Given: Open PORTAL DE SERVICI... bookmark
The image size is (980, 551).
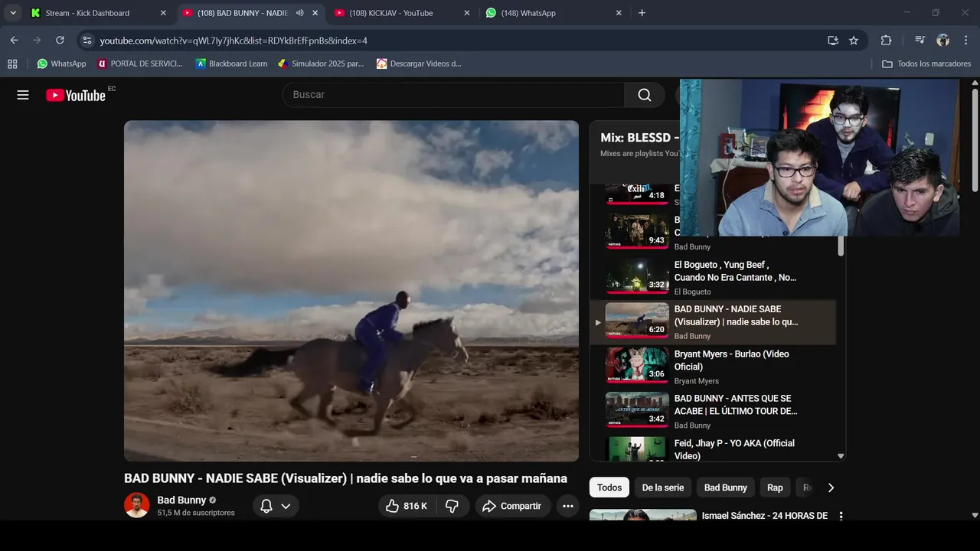Looking at the screenshot, I should click(140, 64).
